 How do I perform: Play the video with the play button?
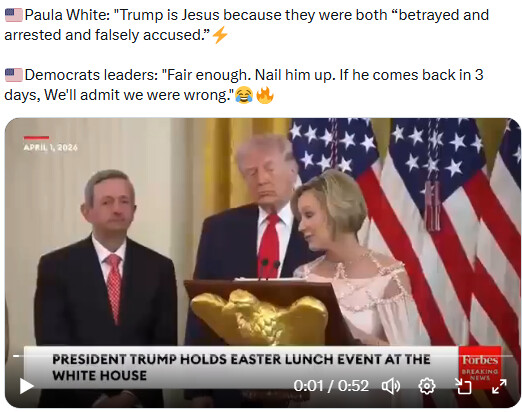pos(26,386)
